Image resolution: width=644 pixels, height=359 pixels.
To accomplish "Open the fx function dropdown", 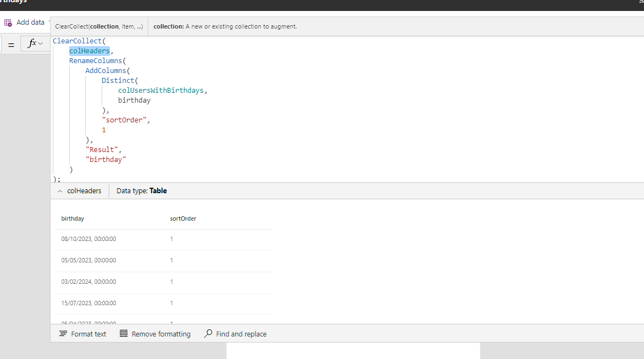I will [x=35, y=44].
